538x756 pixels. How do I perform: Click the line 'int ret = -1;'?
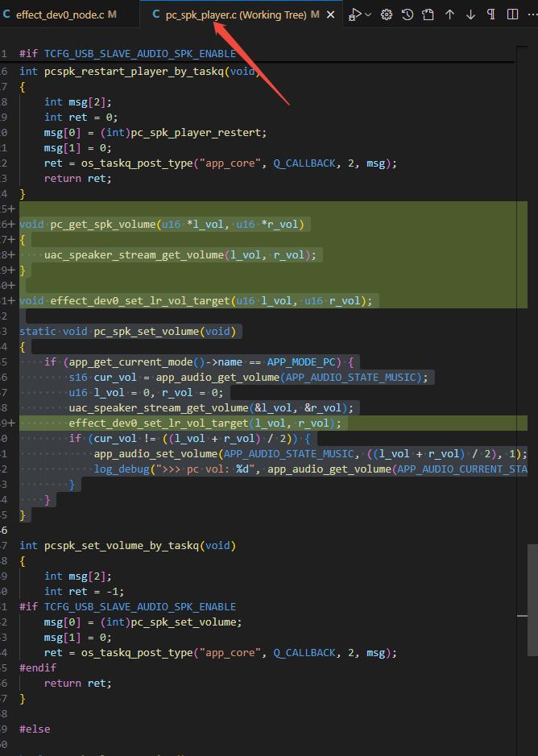coord(84,591)
